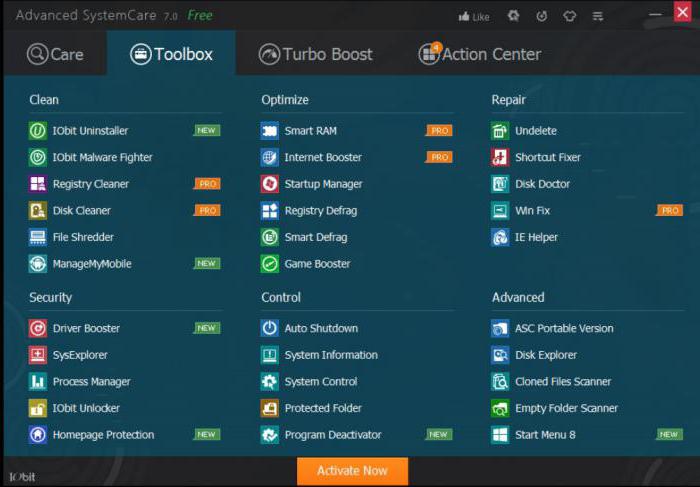Open the Game Booster icon

[270, 264]
